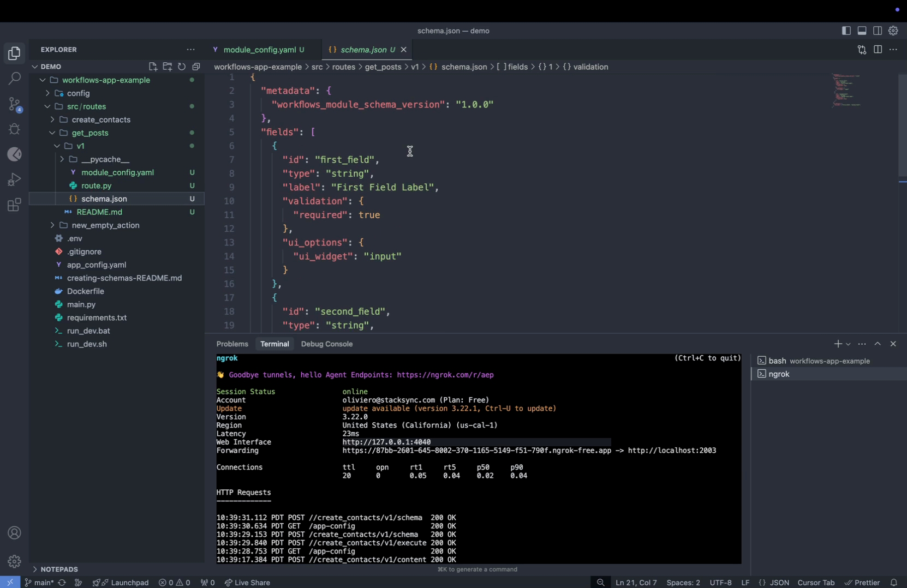Expand the new_empty_action folder
Image resolution: width=907 pixels, height=588 pixels.
pos(105,225)
